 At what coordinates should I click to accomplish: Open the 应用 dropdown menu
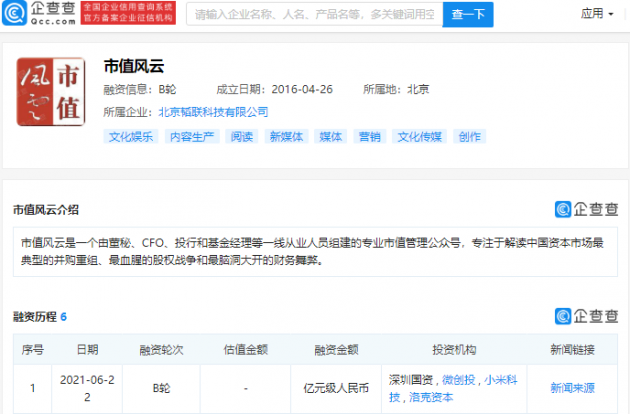click(x=597, y=14)
